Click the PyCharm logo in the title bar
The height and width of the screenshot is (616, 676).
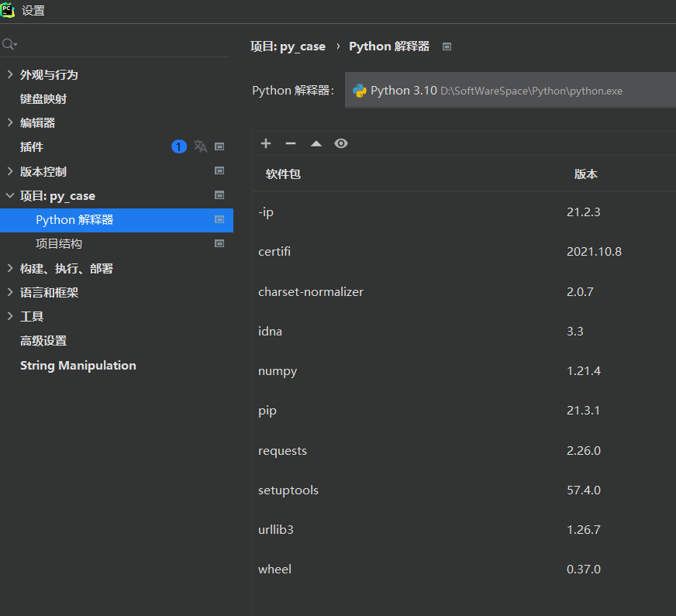point(9,10)
